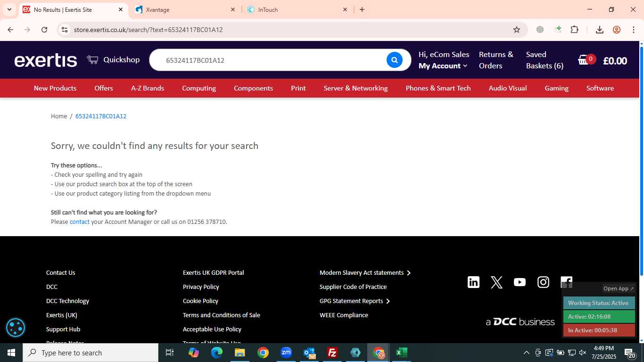The height and width of the screenshot is (362, 644).
Task: Open Components menu
Action: pyautogui.click(x=253, y=88)
